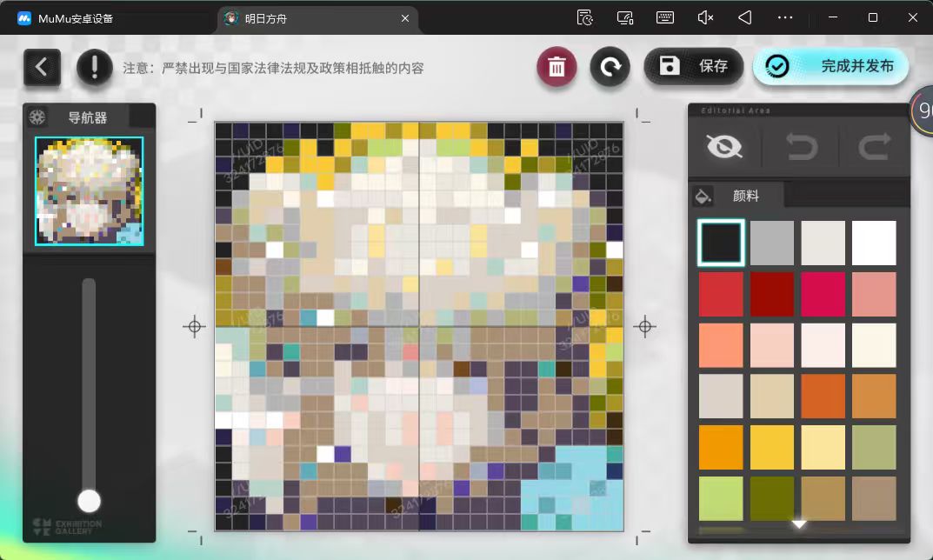
Task: Open the MuMu keyboard mapping icon
Action: click(664, 17)
